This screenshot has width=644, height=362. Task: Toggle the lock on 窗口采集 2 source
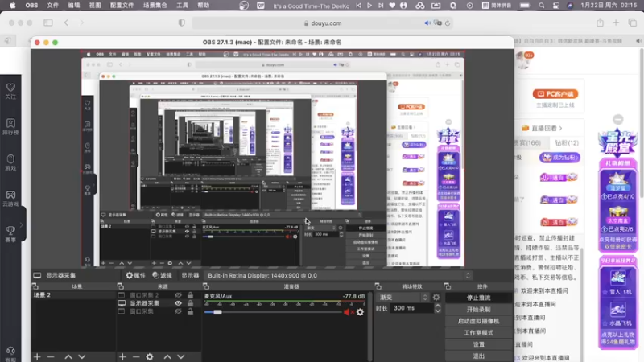[x=190, y=295]
